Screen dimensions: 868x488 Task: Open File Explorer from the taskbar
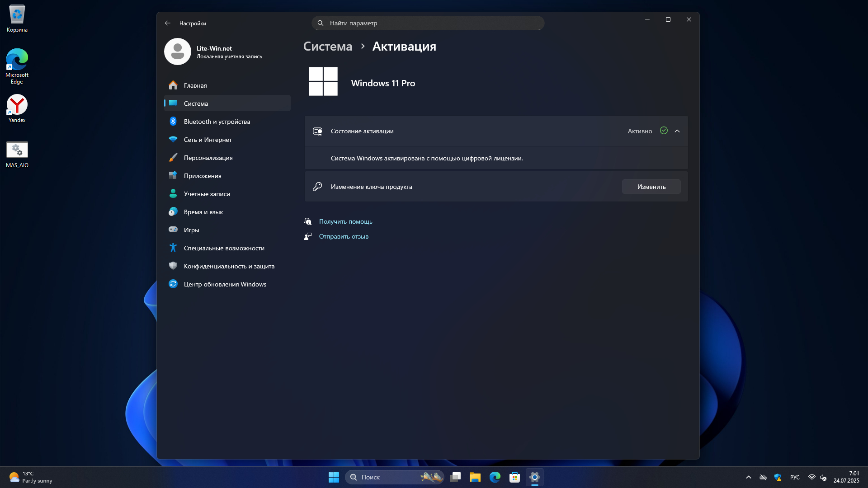point(475,477)
